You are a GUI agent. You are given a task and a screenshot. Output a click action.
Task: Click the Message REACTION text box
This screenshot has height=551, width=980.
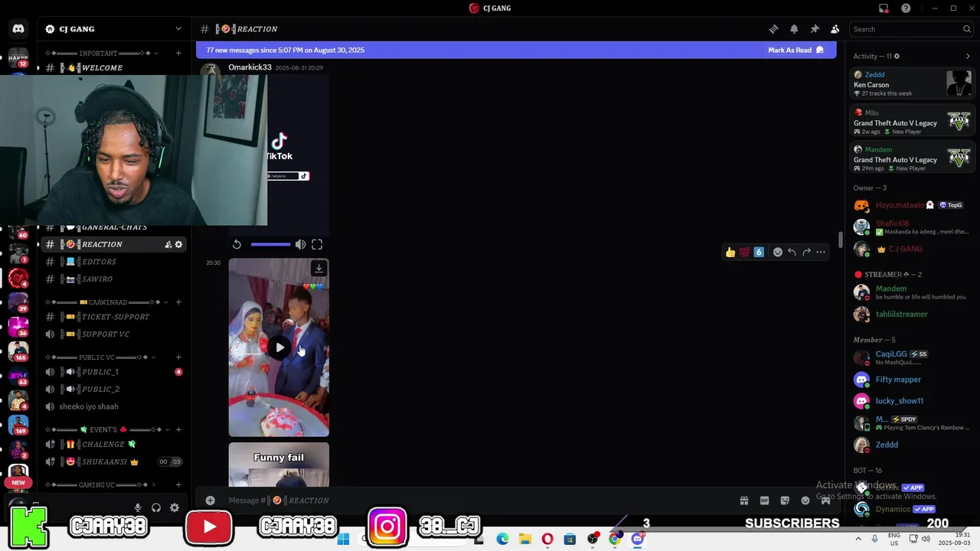pos(475,500)
